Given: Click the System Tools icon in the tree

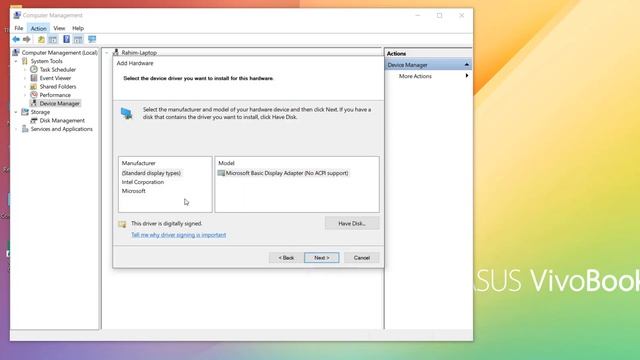Looking at the screenshot, I should click(x=25, y=61).
